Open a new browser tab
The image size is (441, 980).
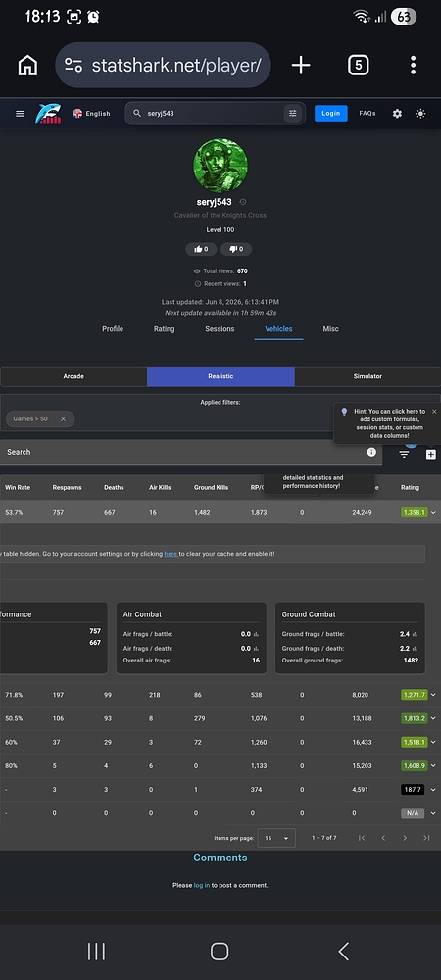click(301, 65)
